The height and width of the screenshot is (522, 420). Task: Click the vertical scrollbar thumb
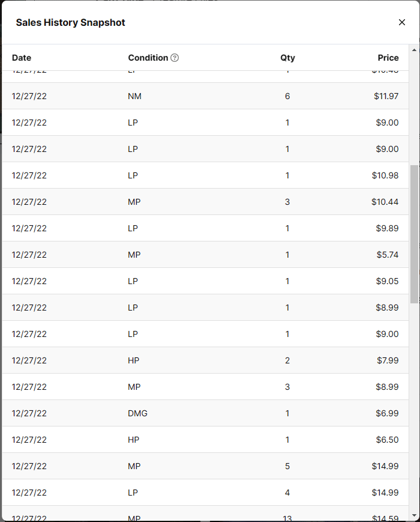(x=414, y=234)
